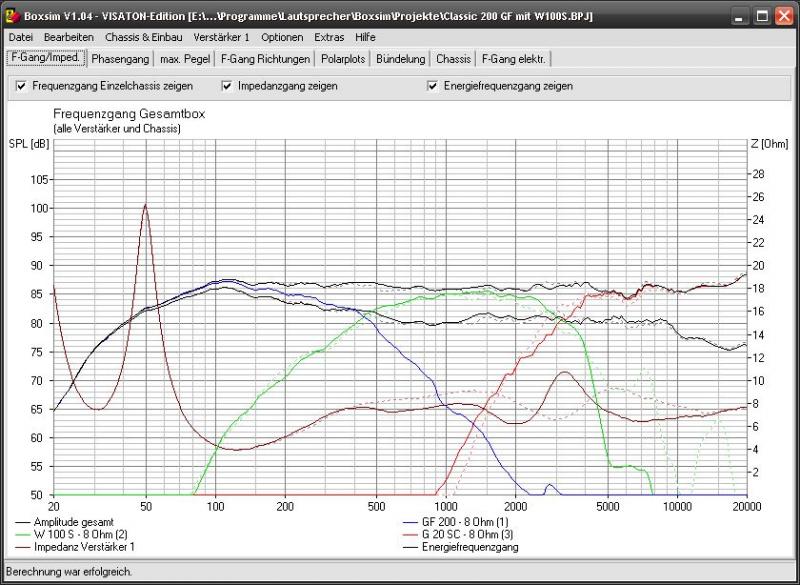
Task: Open the Chassis & Einbau menu
Action: pyautogui.click(x=144, y=37)
